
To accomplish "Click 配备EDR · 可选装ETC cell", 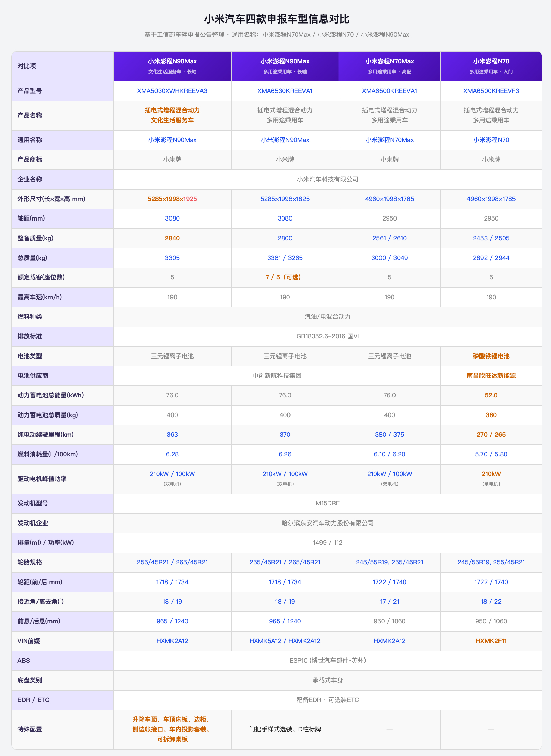I will (327, 700).
